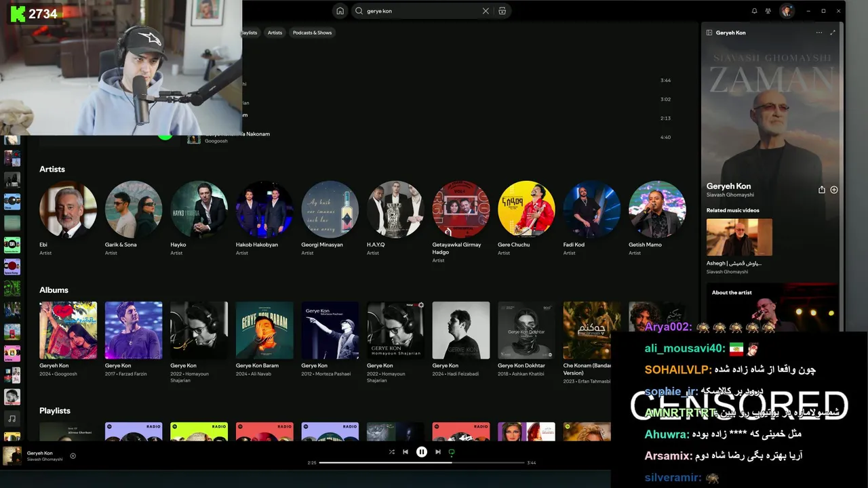Screen dimensions: 868x488
Task: Click the Albums section heading
Action: pyautogui.click(x=54, y=290)
